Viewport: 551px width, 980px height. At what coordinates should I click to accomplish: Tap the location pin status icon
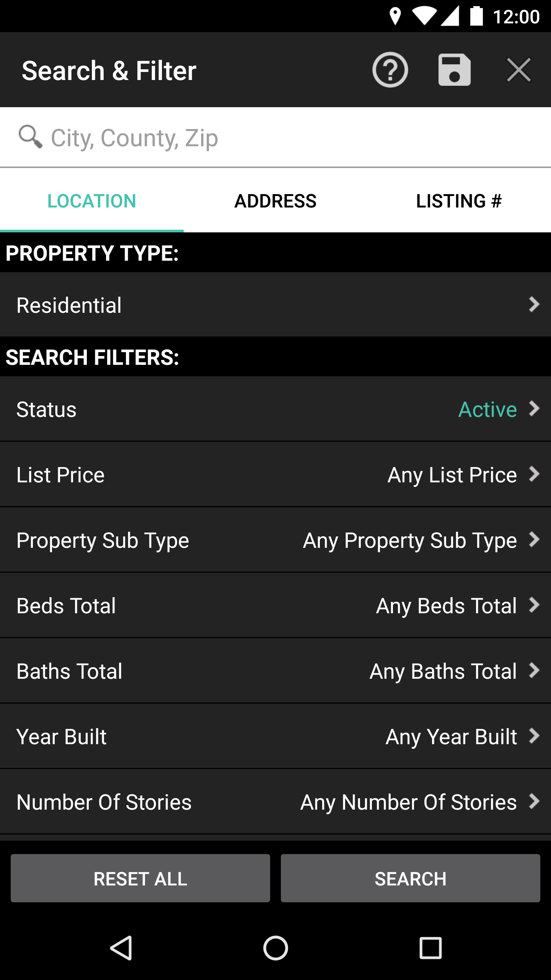click(395, 16)
